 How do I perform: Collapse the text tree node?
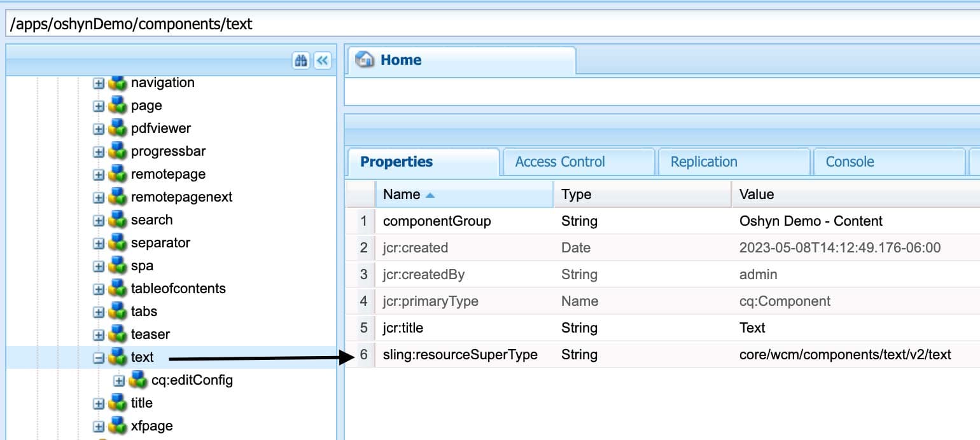[x=99, y=358]
